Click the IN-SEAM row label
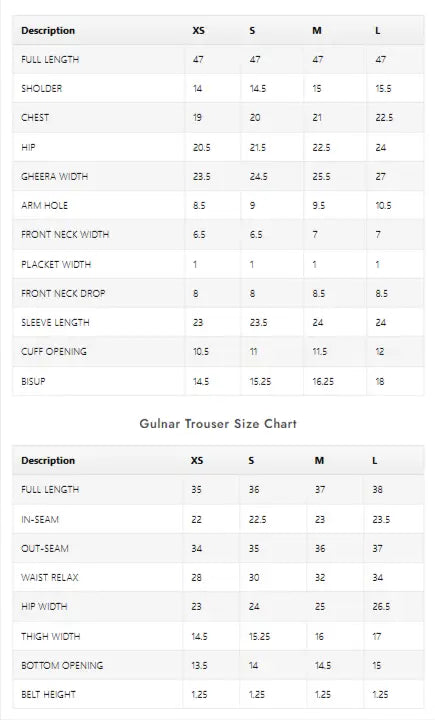This screenshot has height=720, width=435. [40, 519]
